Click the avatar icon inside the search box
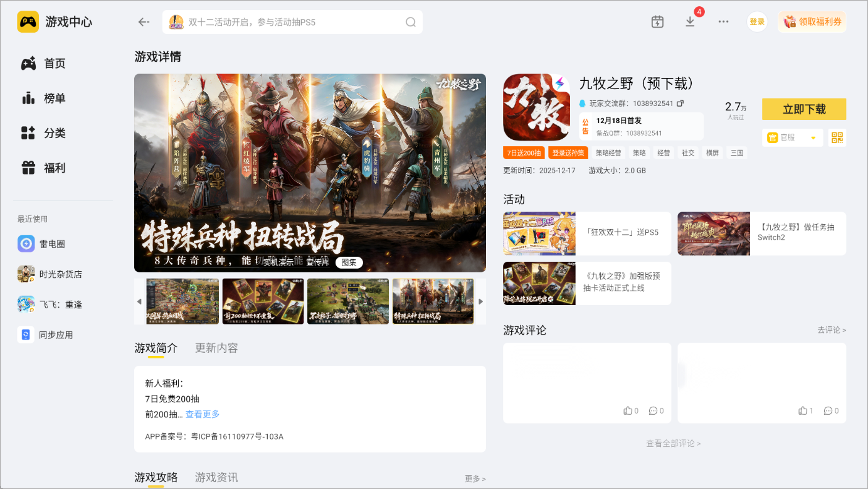The width and height of the screenshot is (868, 489). click(176, 22)
